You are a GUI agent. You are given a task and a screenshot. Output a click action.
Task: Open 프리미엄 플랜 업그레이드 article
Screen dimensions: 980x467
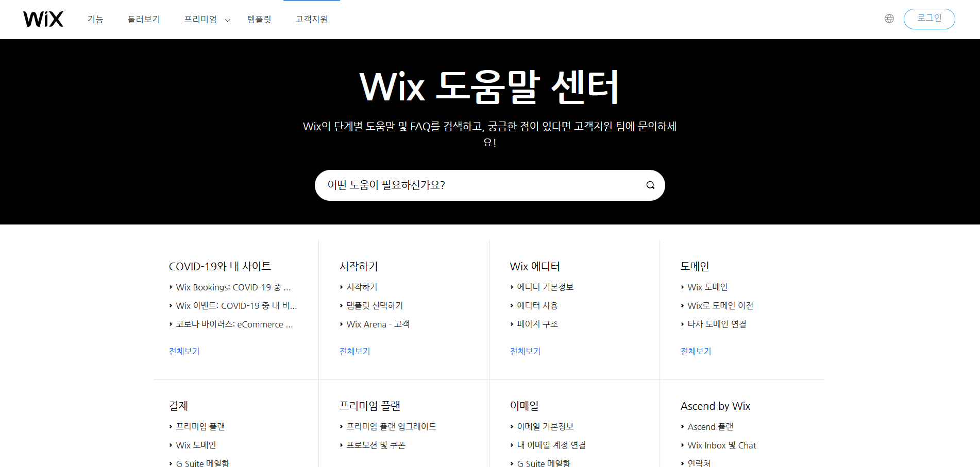point(391,426)
